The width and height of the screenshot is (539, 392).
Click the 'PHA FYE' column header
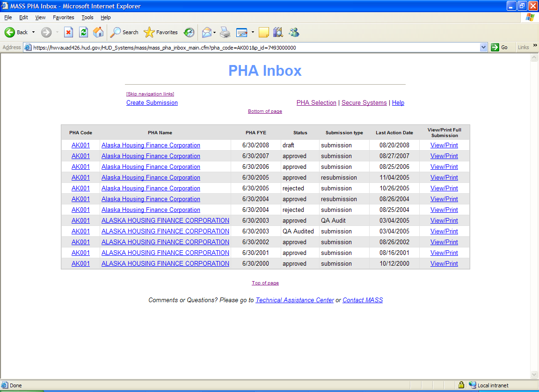[x=256, y=132]
